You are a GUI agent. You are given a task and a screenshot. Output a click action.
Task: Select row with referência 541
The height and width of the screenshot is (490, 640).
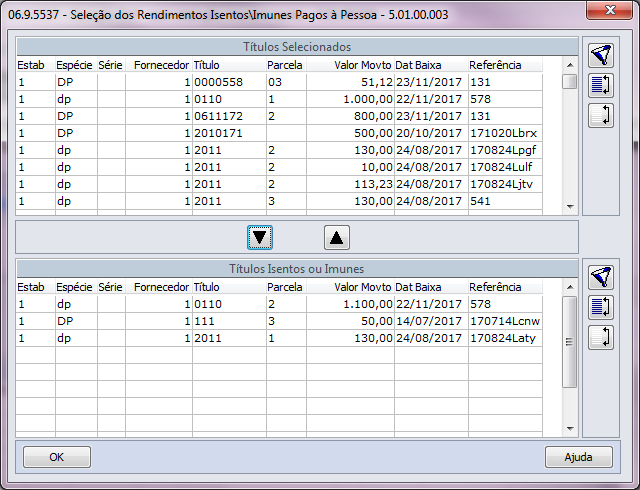coord(280,201)
